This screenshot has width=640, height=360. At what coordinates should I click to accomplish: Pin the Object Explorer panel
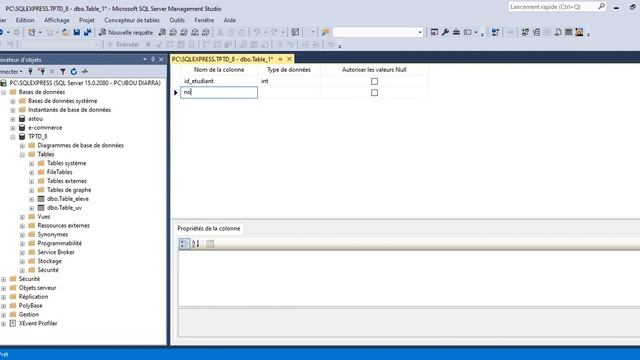pos(153,60)
